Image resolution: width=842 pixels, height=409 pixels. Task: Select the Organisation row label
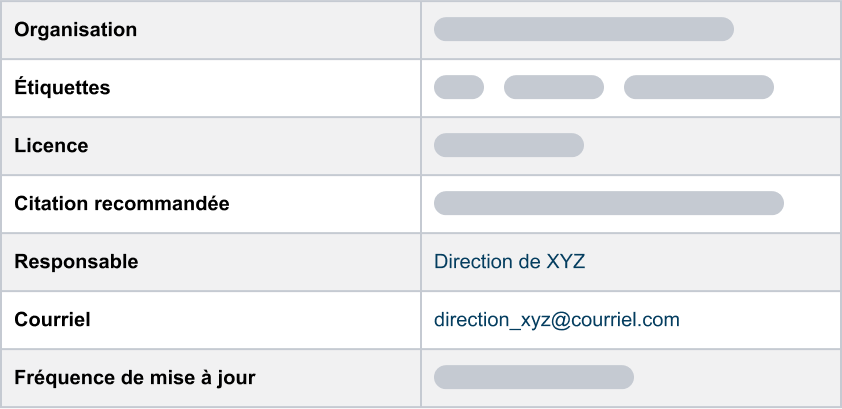coord(75,30)
